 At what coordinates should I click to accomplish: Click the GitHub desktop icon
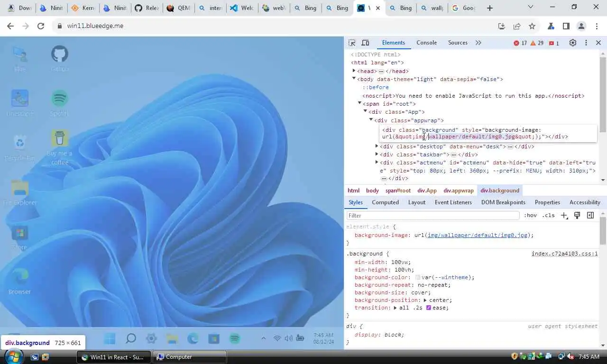click(60, 58)
